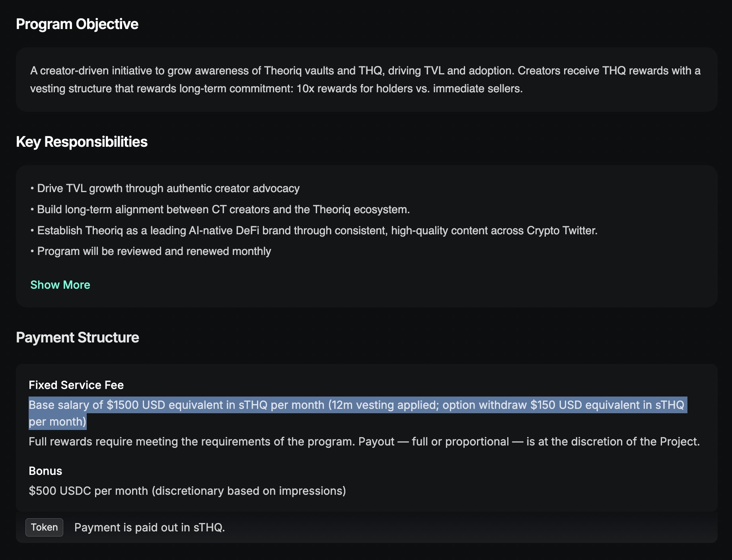Click the Payment Structure heading
732x560 pixels.
[x=78, y=338]
